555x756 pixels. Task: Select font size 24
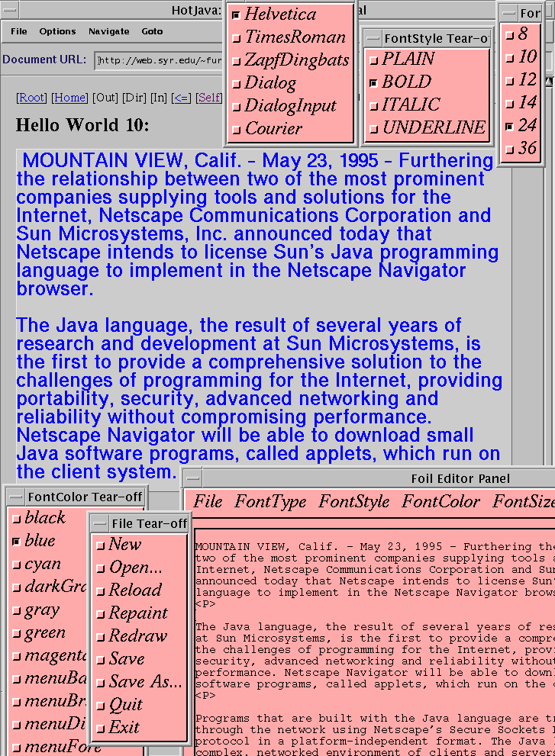click(x=521, y=125)
